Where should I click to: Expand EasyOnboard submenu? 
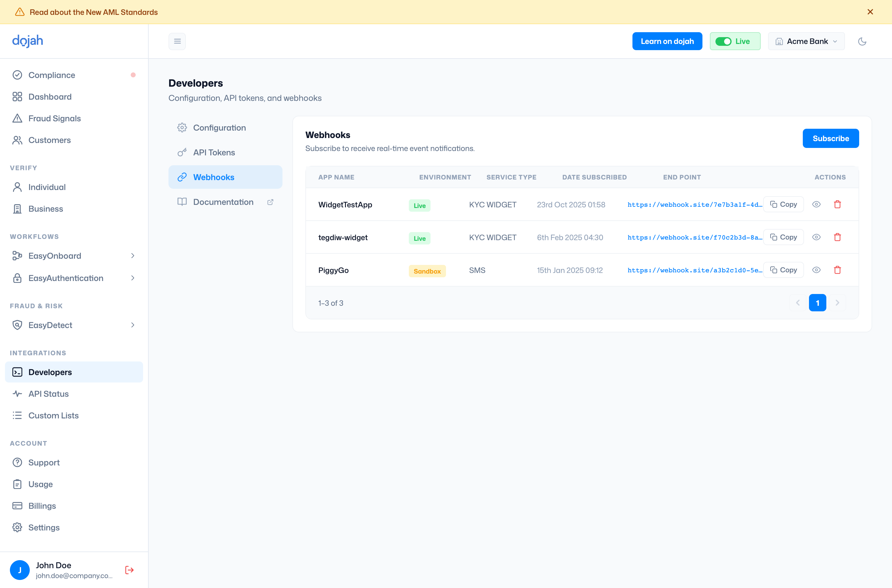tap(74, 256)
